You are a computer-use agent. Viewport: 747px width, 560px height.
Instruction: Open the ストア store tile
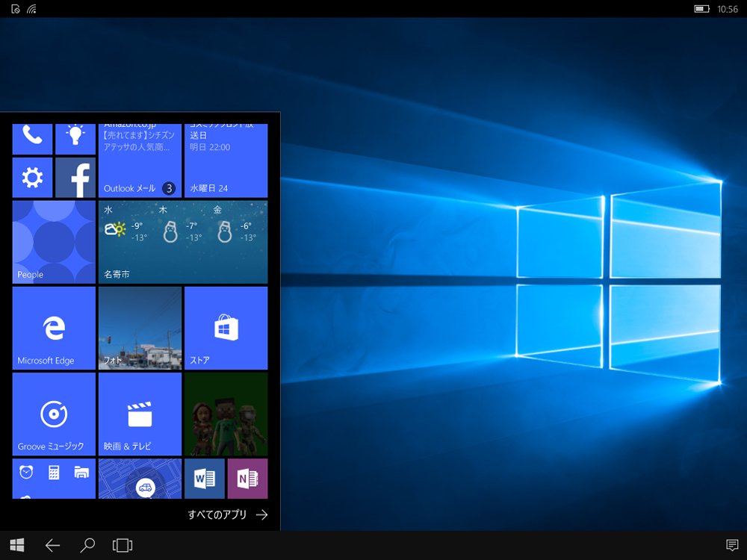(x=226, y=328)
